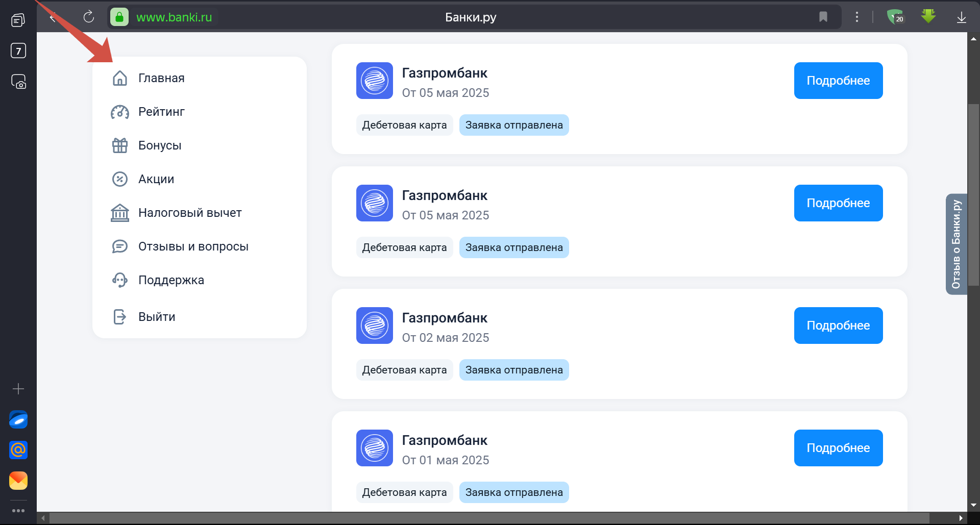This screenshot has width=980, height=525.
Task: Open the three-dot browser menu
Action: 857,17
